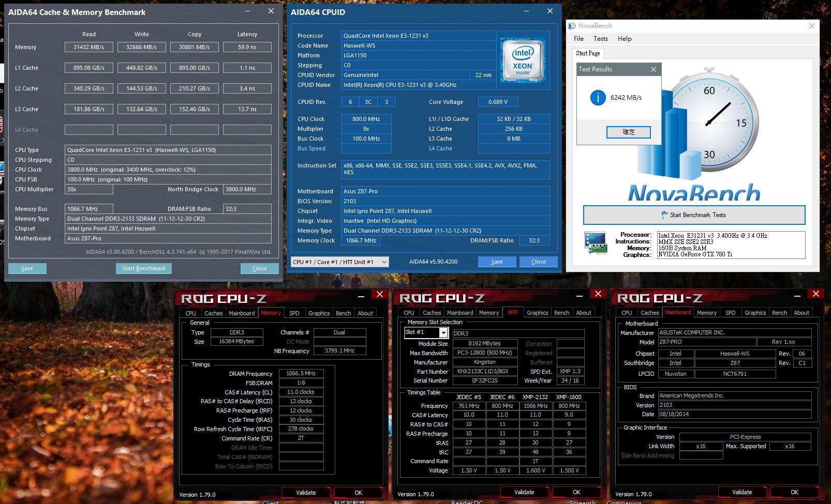The height and width of the screenshot is (504, 831).
Task: Confirm the Test Results dialog with 確定
Action: point(628,132)
